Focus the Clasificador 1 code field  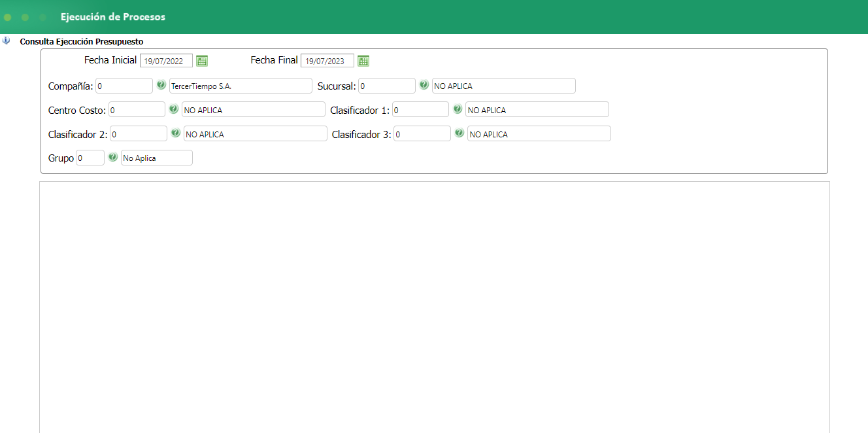click(x=420, y=109)
